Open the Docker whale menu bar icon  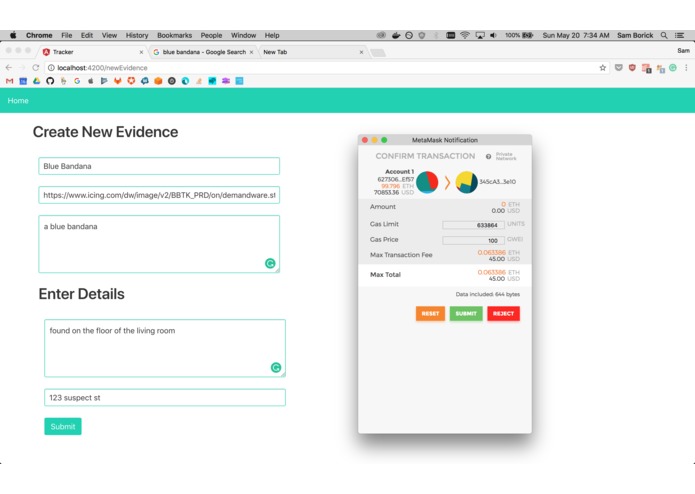coord(396,35)
